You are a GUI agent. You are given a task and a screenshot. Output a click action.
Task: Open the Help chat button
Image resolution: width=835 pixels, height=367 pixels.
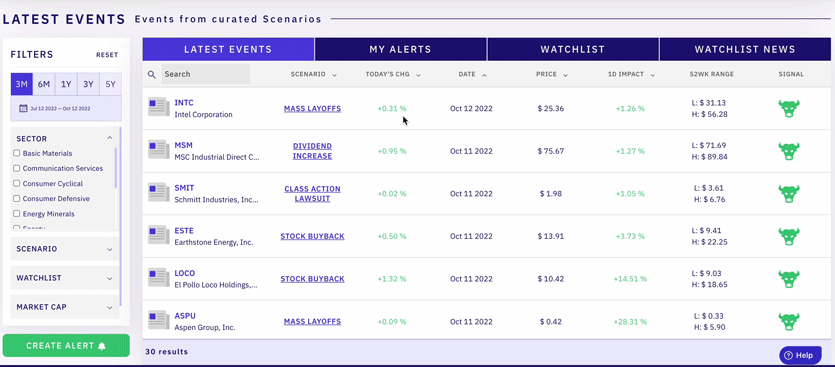pyautogui.click(x=800, y=355)
